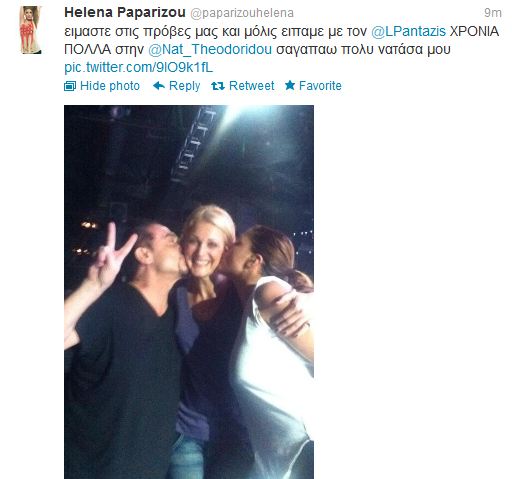Open the 9m tweet timestamp
This screenshot has width=512, height=479.
[x=493, y=13]
